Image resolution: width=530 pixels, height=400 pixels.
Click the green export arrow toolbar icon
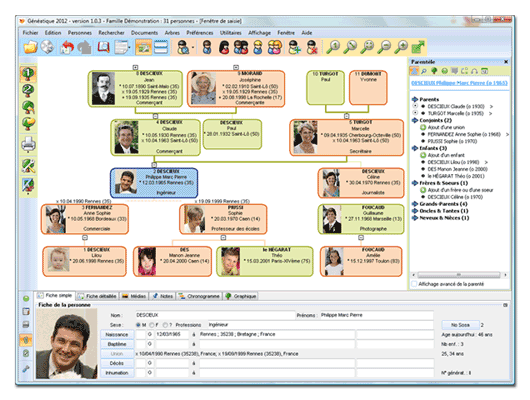pyautogui.click(x=418, y=47)
